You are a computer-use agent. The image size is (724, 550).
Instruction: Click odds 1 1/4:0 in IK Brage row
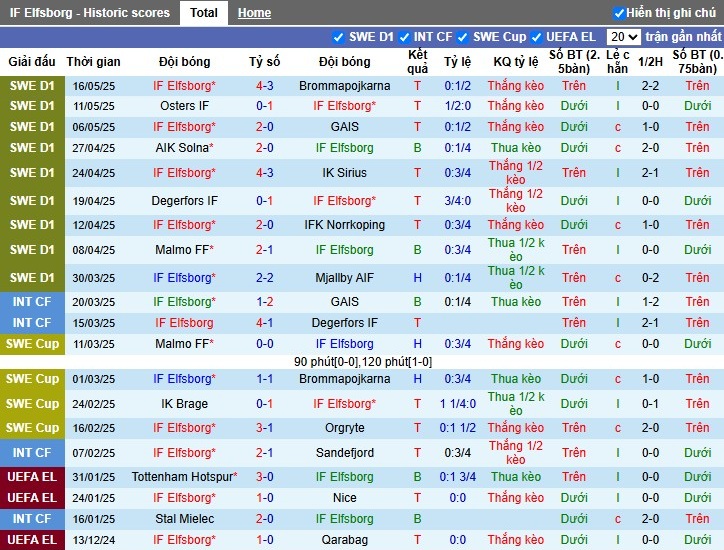coord(458,404)
